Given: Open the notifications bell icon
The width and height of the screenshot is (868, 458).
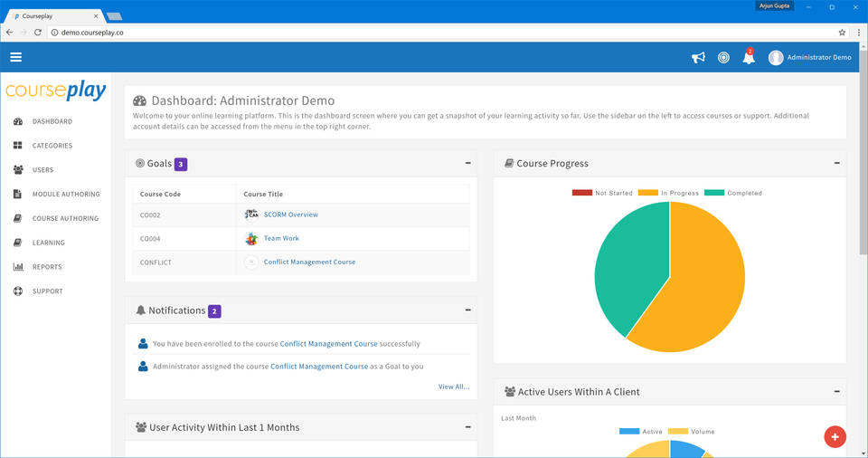Looking at the screenshot, I should point(749,58).
